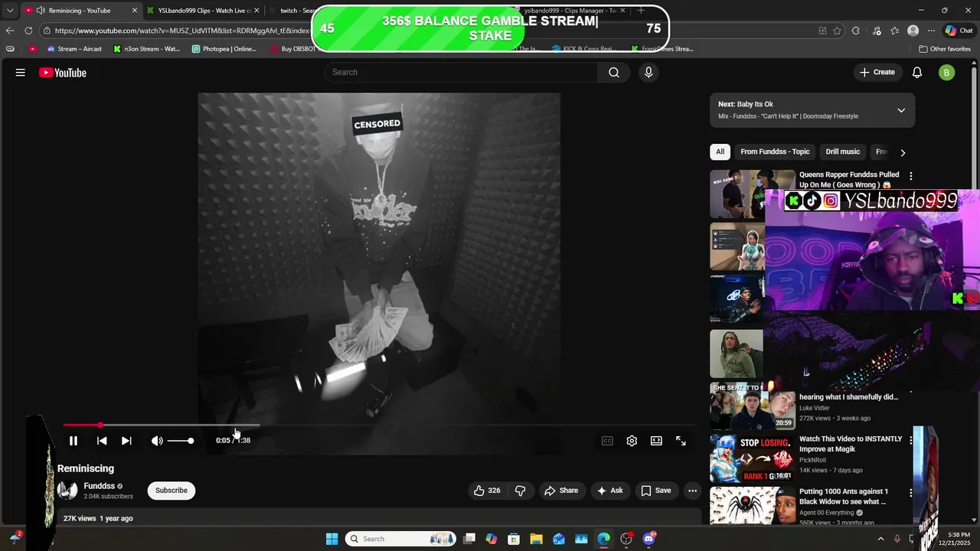
Task: Skip to the next video
Action: [x=126, y=441]
